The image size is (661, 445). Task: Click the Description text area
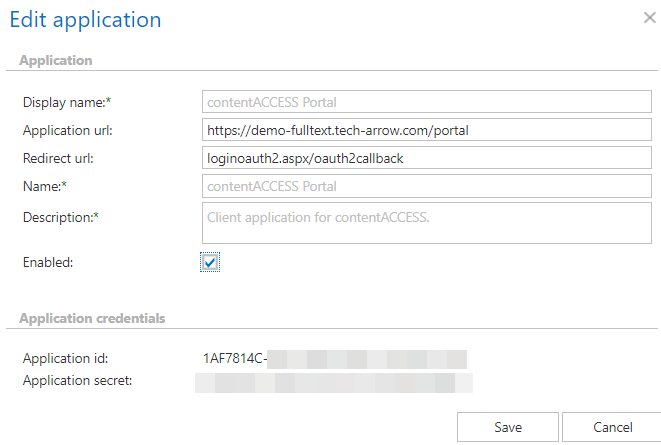click(x=426, y=222)
